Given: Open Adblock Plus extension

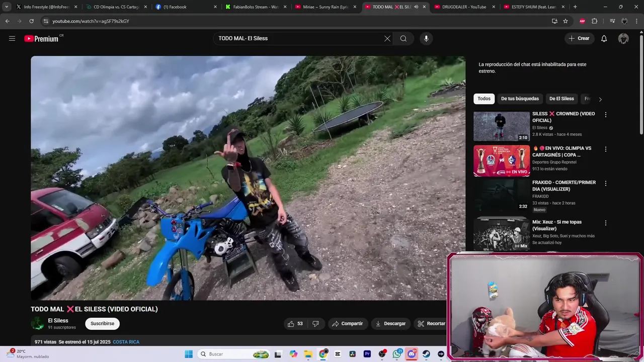Looking at the screenshot, I should [x=582, y=21].
